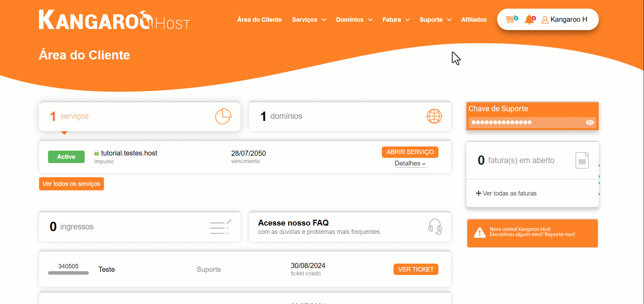Click the domains globe icon
644x304 pixels.
434,116
